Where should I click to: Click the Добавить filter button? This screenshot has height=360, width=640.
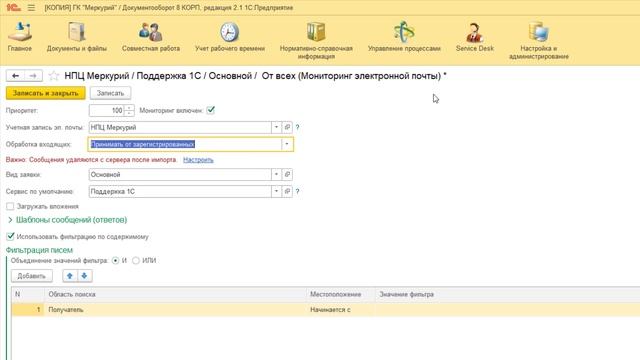click(x=31, y=276)
